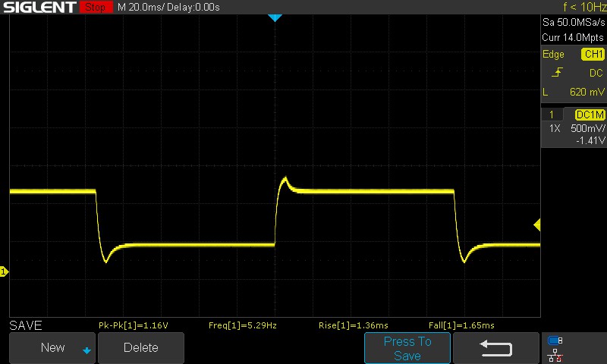Click the blue trigger position marker
Viewport: 607px width, 364px height.
[275, 17]
